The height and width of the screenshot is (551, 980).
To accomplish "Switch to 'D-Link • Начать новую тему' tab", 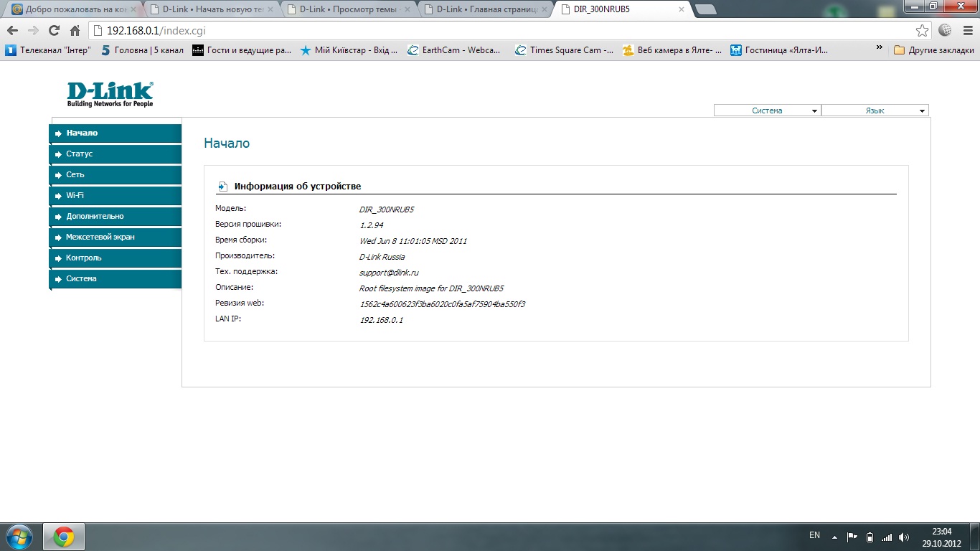I will point(211,10).
